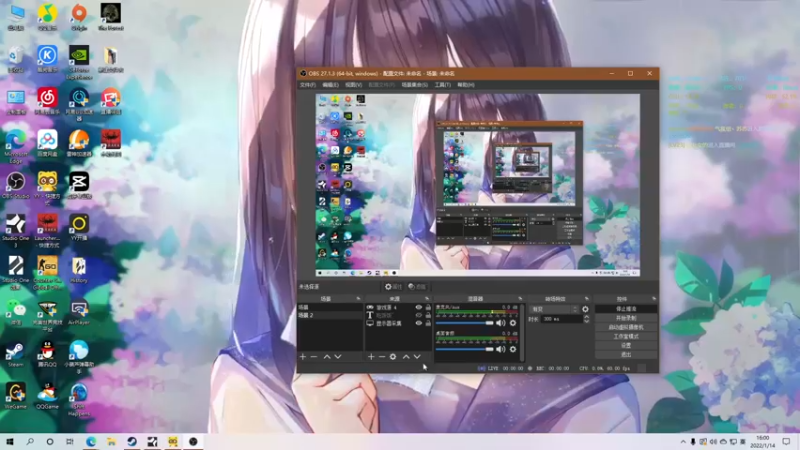The height and width of the screenshot is (450, 800).
Task: Select scene '场景 2' in Scenes list
Action: (330, 315)
